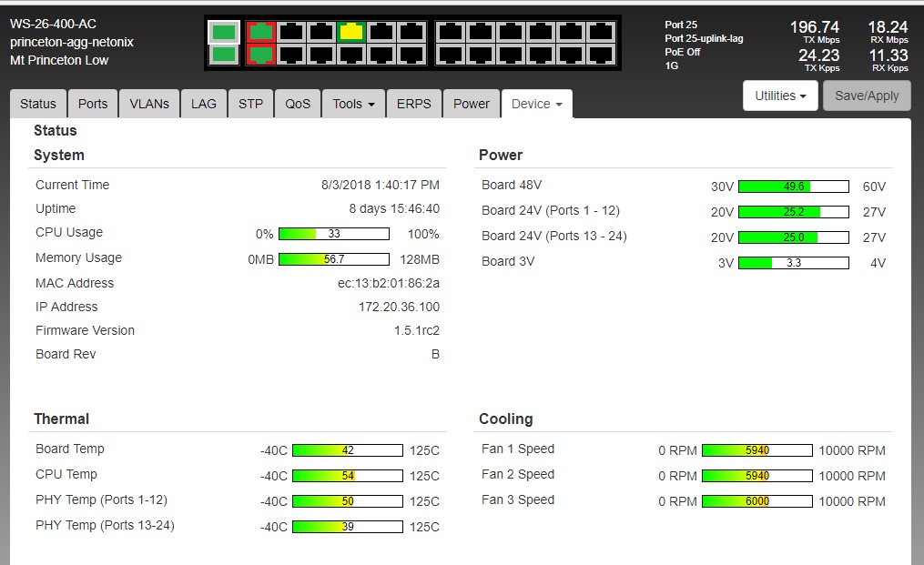The image size is (924, 565).
Task: Open the VLANs tab
Action: click(149, 104)
